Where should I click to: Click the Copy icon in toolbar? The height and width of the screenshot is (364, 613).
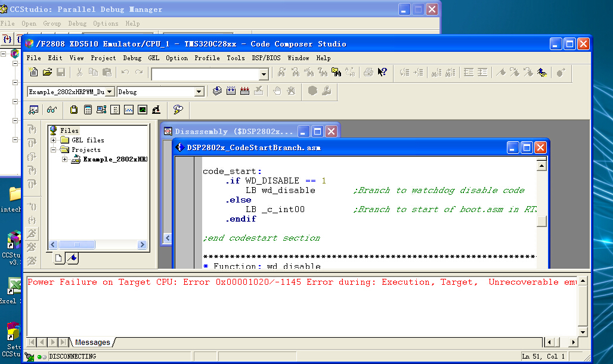coord(93,72)
